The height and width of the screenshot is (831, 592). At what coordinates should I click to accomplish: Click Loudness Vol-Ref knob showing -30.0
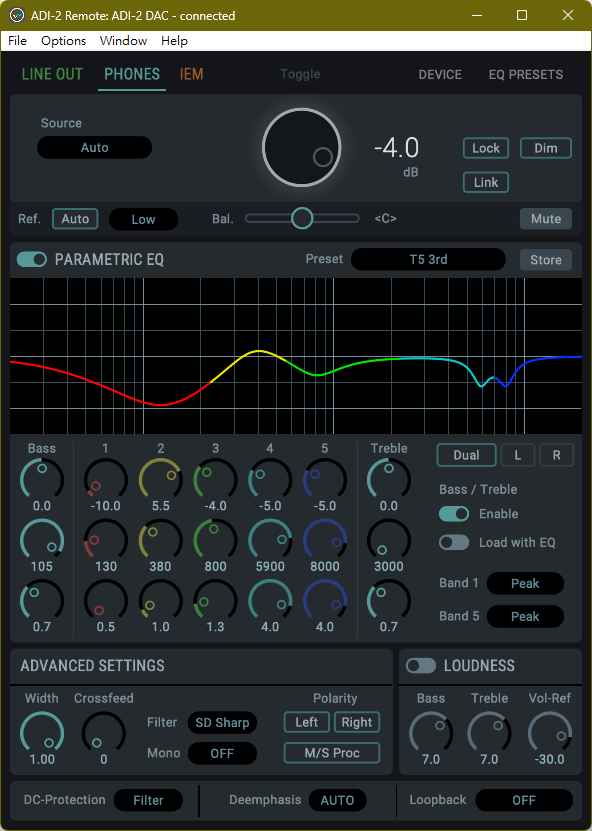coord(550,733)
